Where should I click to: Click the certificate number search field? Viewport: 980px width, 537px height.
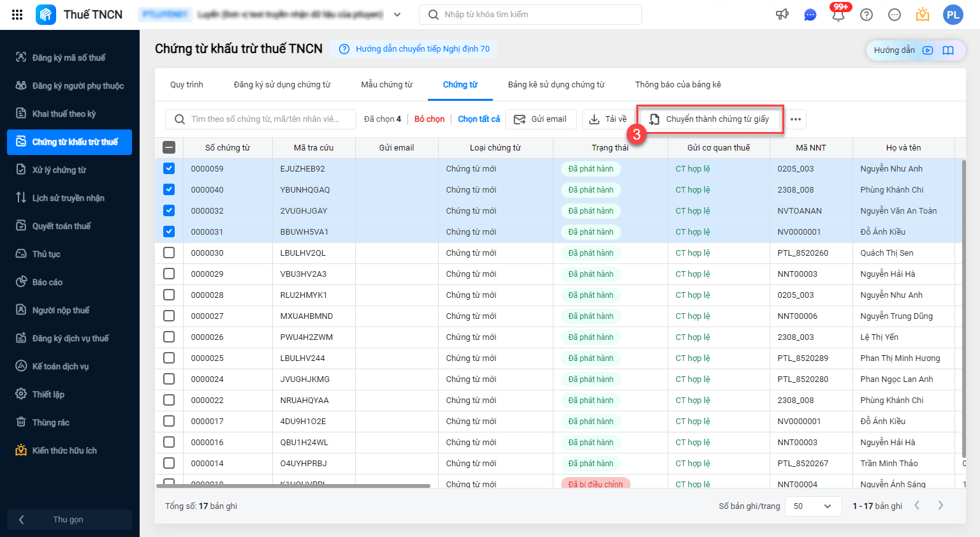(261, 119)
